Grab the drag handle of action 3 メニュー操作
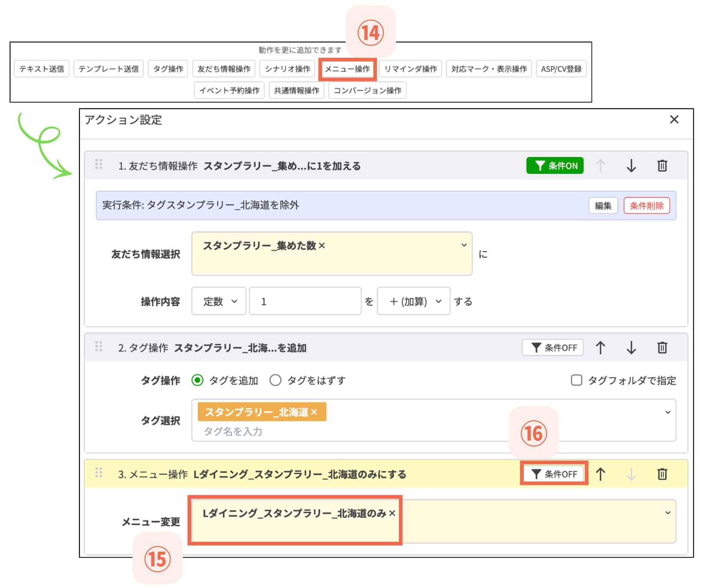This screenshot has width=706, height=588. tap(99, 474)
